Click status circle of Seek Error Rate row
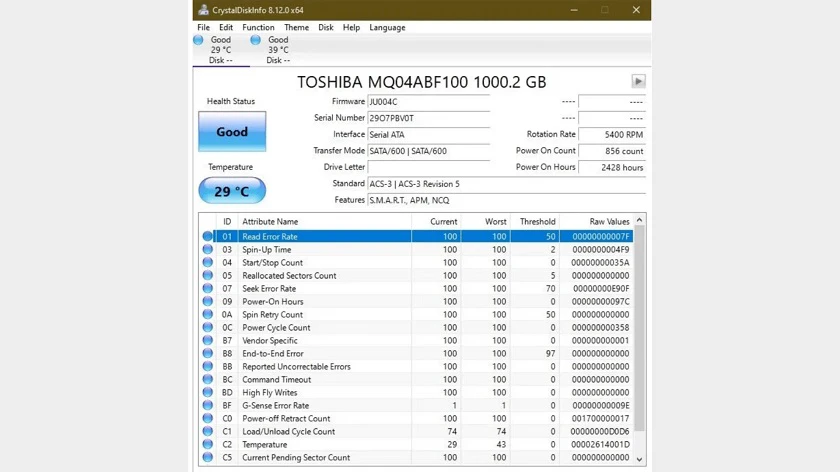Screen dimensions: 840x472 (207, 288)
